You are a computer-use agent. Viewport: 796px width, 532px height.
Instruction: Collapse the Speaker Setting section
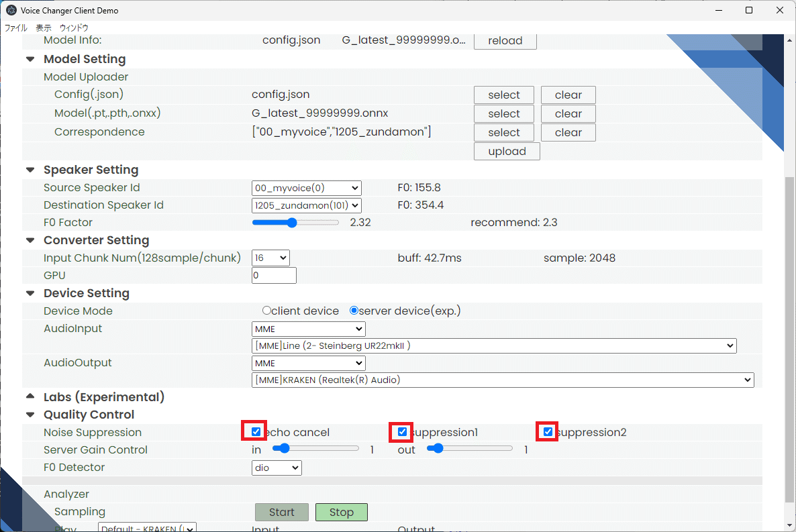pyautogui.click(x=30, y=170)
